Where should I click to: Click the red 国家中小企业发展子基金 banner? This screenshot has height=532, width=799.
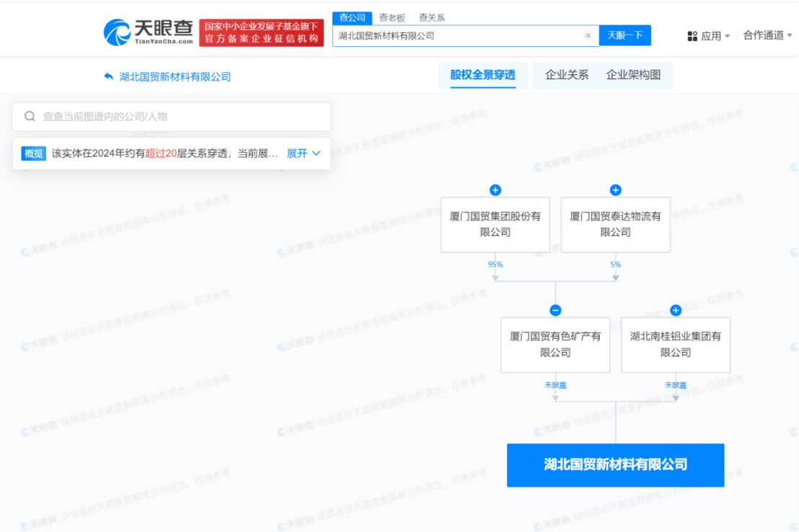(x=261, y=32)
